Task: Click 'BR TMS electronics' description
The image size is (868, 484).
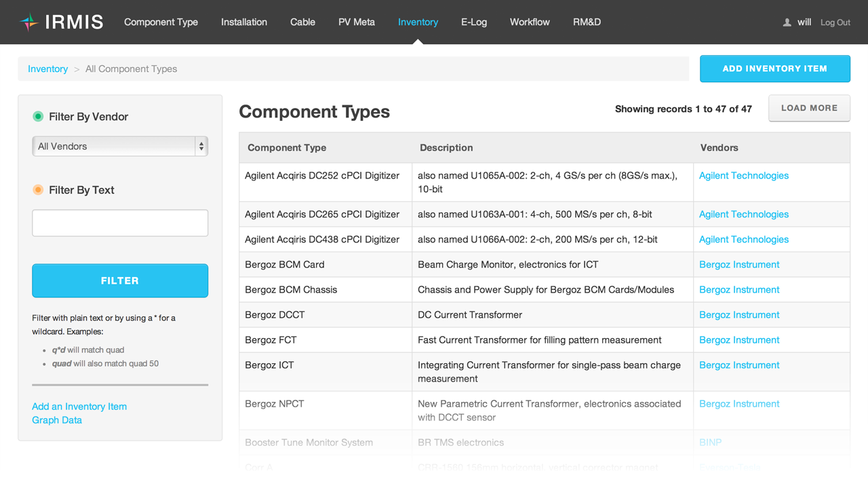Action: pyautogui.click(x=460, y=443)
